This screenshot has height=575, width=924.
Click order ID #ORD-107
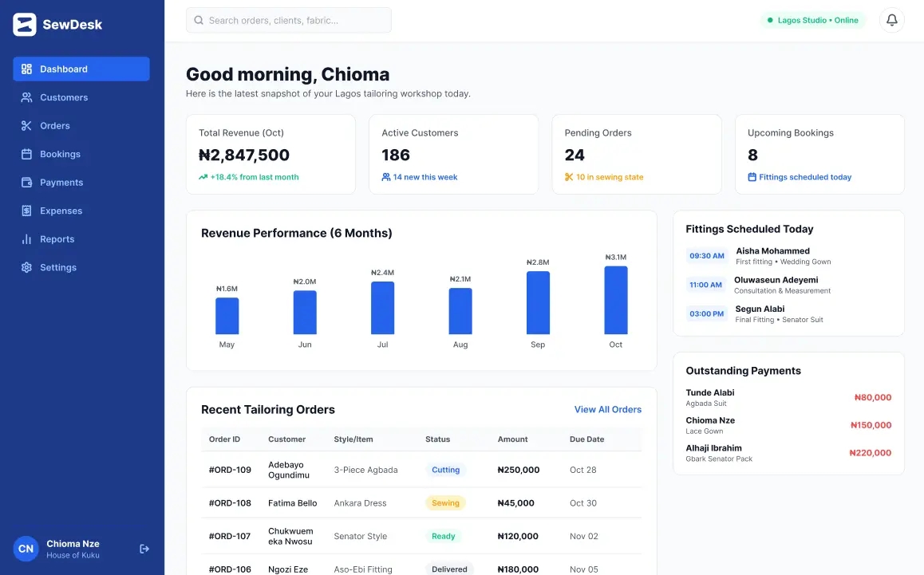[x=230, y=536]
